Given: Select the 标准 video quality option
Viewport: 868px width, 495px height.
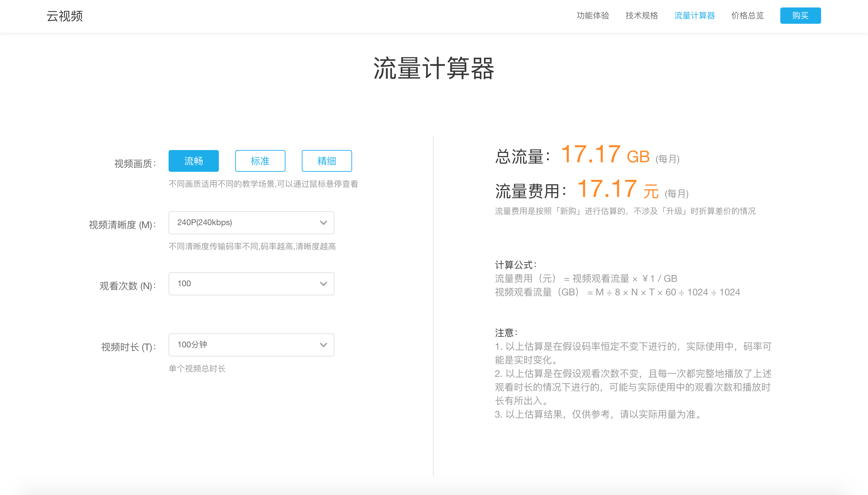Looking at the screenshot, I should [260, 161].
